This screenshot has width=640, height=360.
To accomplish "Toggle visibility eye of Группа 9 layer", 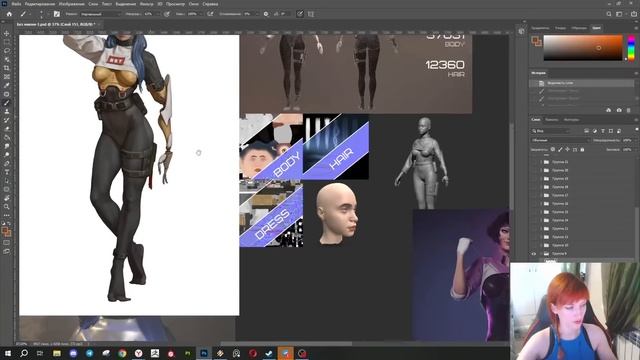I will [x=533, y=254].
